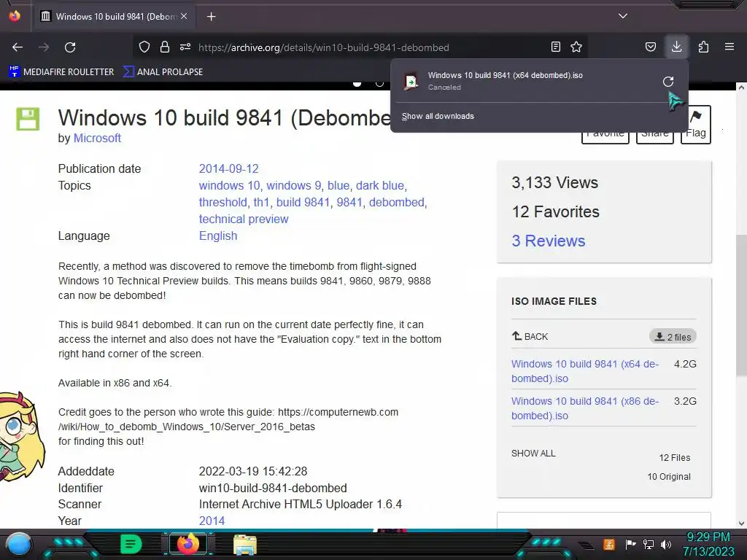Bookmark this page with the star
The width and height of the screenshot is (747, 560).
pos(576,47)
